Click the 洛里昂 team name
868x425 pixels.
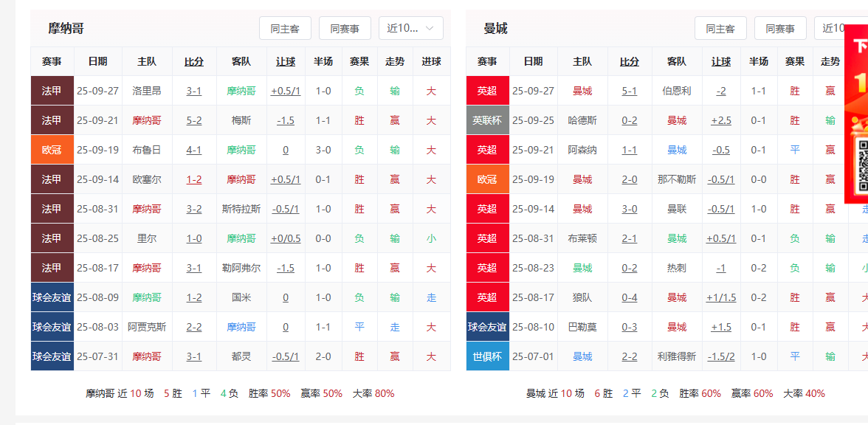tap(147, 91)
